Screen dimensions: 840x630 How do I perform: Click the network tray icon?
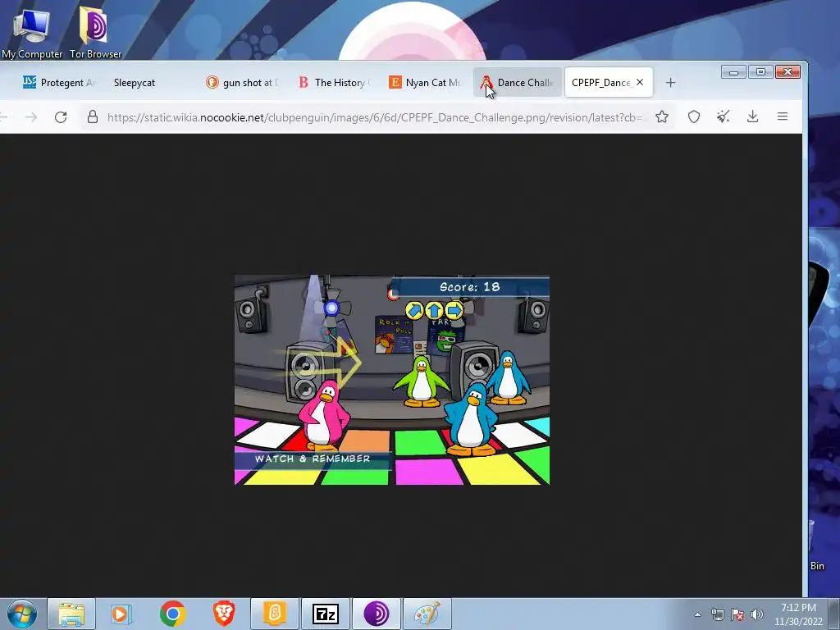point(717,614)
